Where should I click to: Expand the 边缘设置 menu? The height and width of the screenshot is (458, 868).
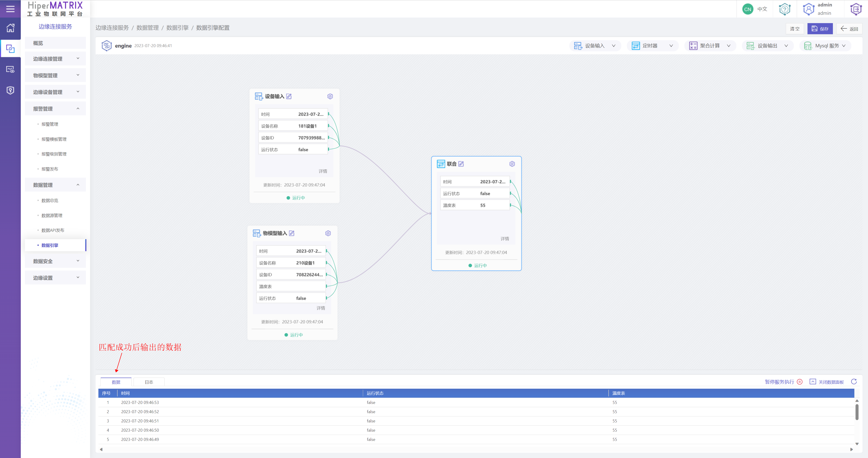(x=55, y=278)
